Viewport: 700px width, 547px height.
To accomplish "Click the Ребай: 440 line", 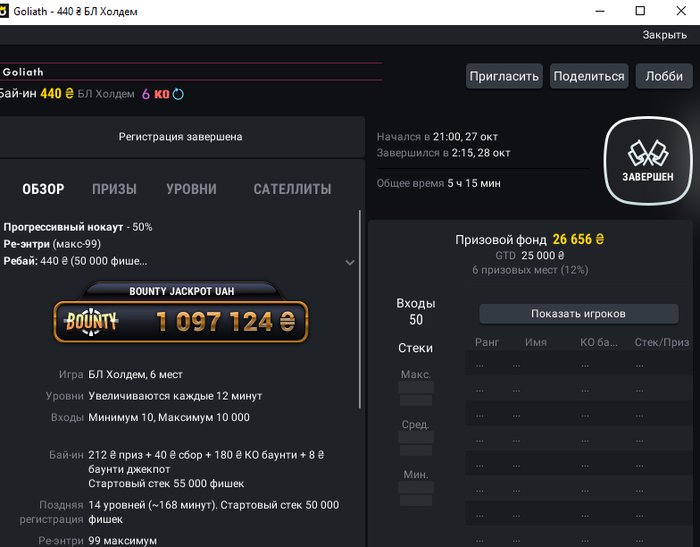I will (75, 261).
